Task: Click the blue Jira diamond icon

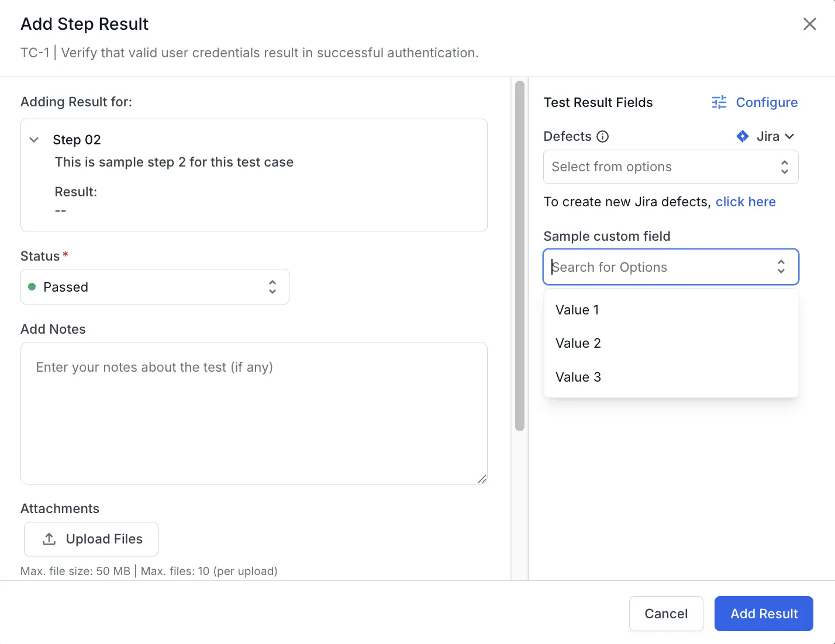Action: [x=742, y=136]
